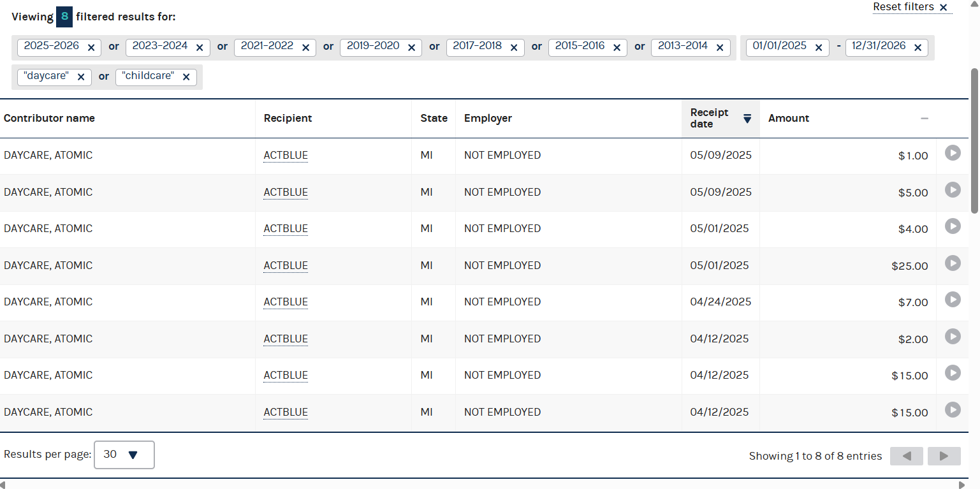Expand details for the $4.00 contribution row

[x=953, y=226]
